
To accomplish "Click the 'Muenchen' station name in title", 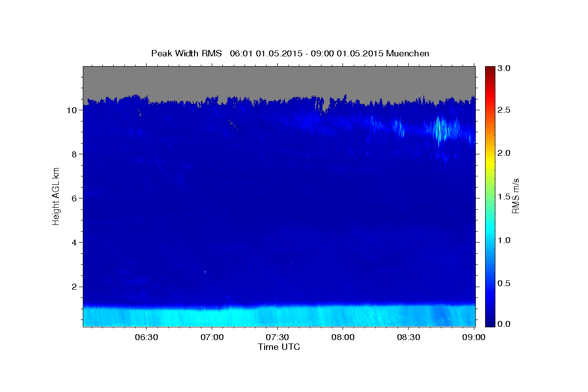I will tap(408, 53).
